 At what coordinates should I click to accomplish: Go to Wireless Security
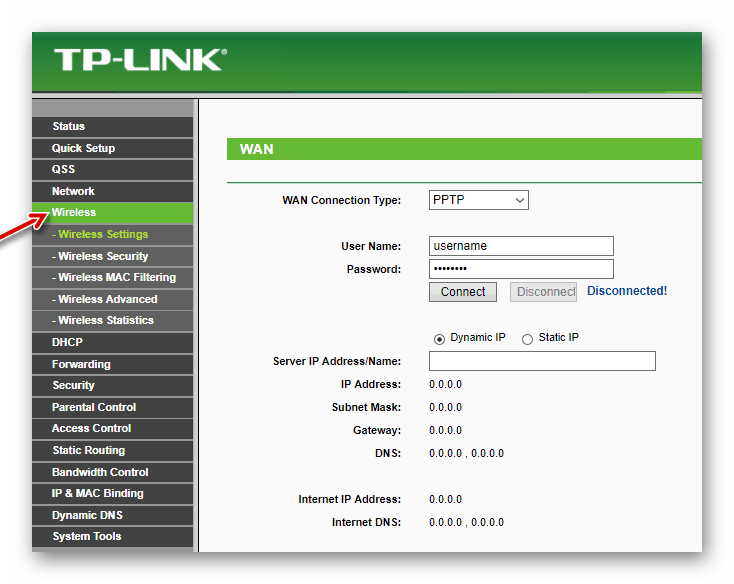click(x=112, y=256)
